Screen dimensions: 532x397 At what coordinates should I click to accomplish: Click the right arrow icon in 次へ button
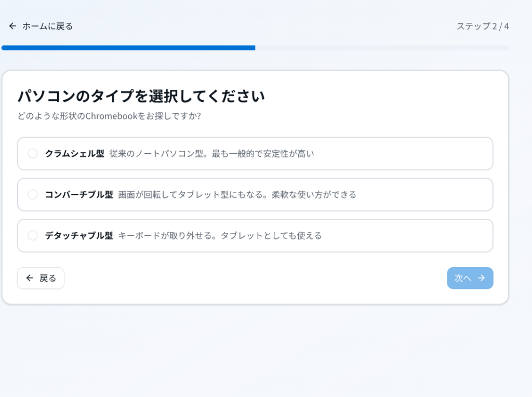[481, 278]
